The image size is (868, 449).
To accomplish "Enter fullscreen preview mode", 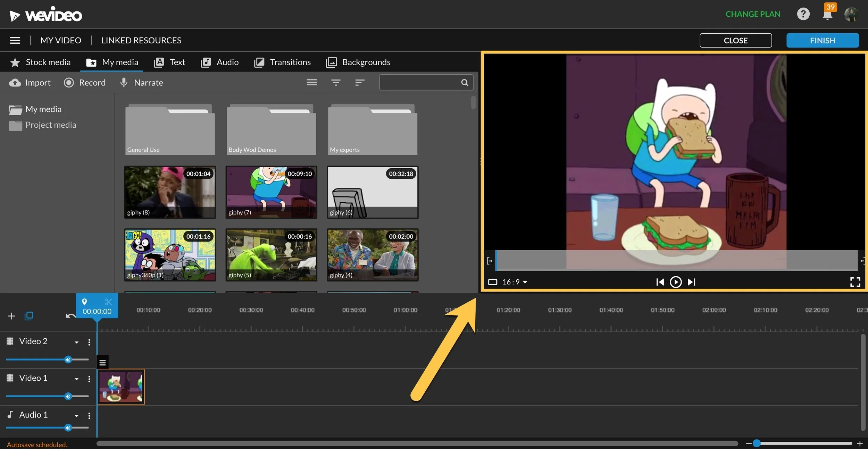I will pyautogui.click(x=855, y=282).
